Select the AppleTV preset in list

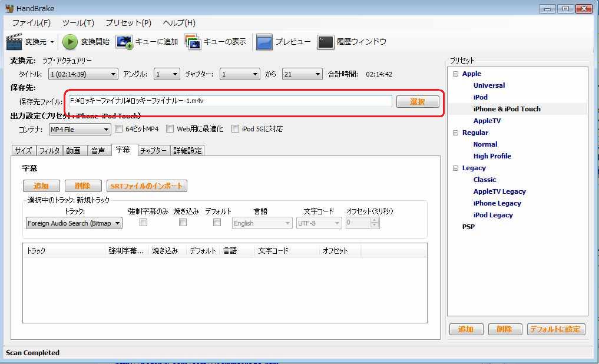click(487, 121)
